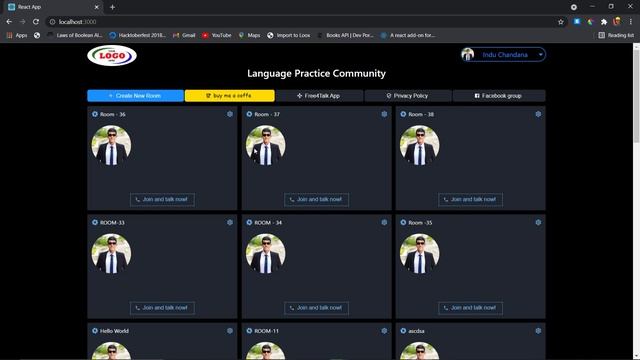Screen dimensions: 640x360
Task: Click member avatar in Room -35
Action: click(420, 253)
